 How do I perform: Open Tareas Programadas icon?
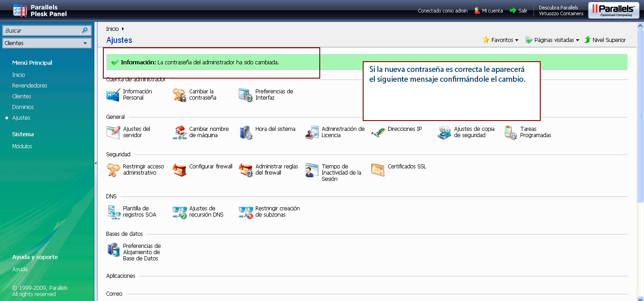[x=511, y=132]
